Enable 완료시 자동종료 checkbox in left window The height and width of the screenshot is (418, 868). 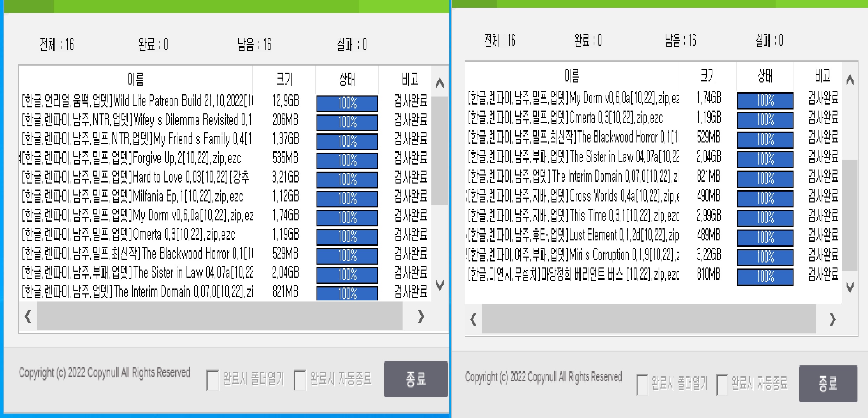click(x=300, y=378)
